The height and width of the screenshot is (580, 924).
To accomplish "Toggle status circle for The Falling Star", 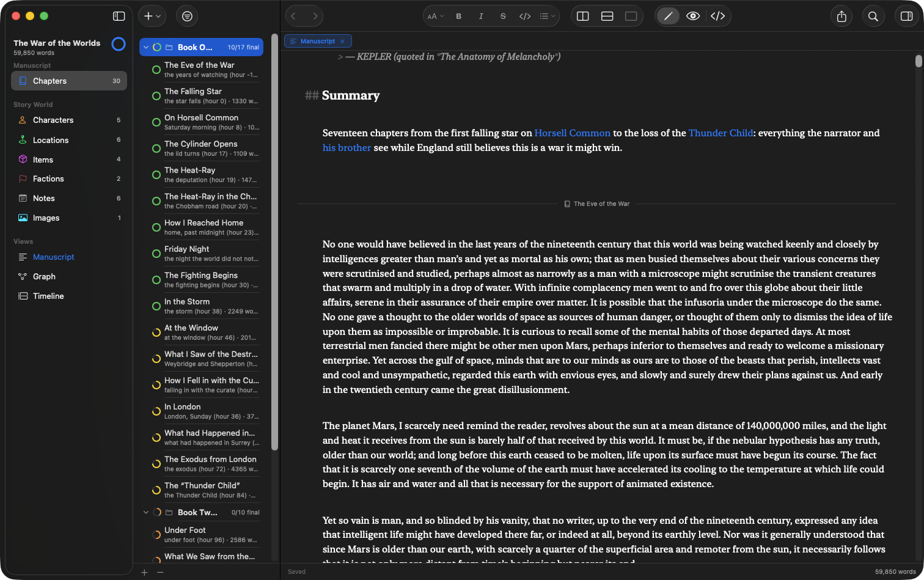I will pos(156,96).
